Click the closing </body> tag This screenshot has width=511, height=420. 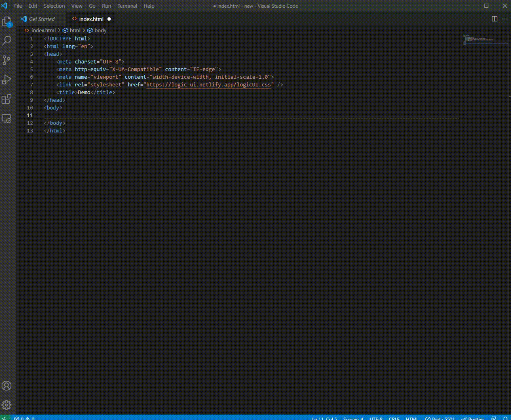55,123
